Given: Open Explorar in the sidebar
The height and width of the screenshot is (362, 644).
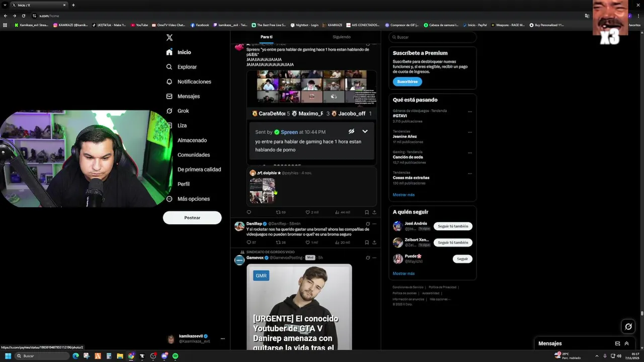Looking at the screenshot, I should coord(182,67).
